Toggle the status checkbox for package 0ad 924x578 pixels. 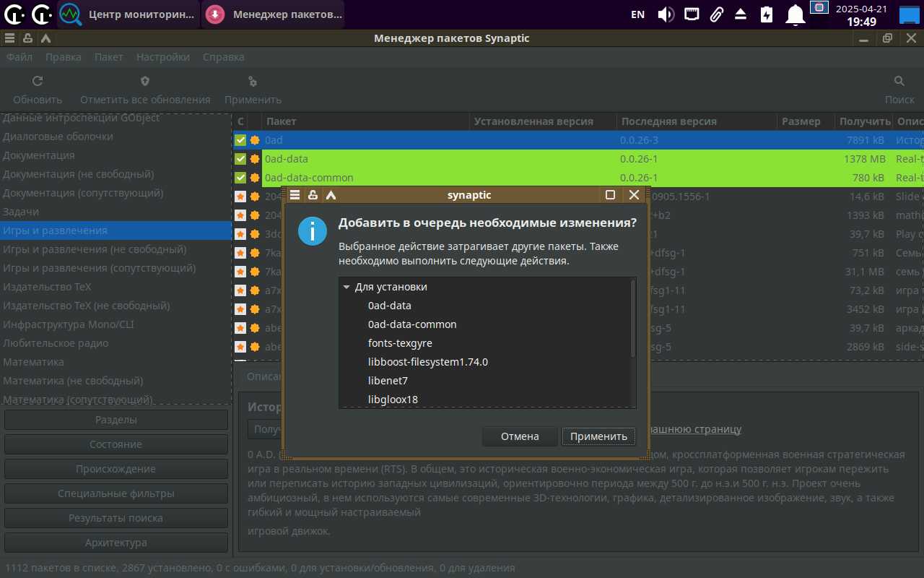pos(240,140)
